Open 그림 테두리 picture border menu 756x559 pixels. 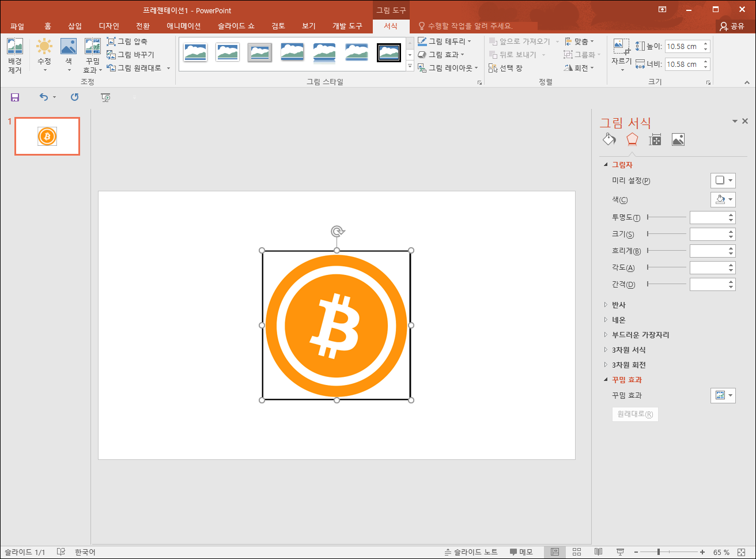[444, 41]
